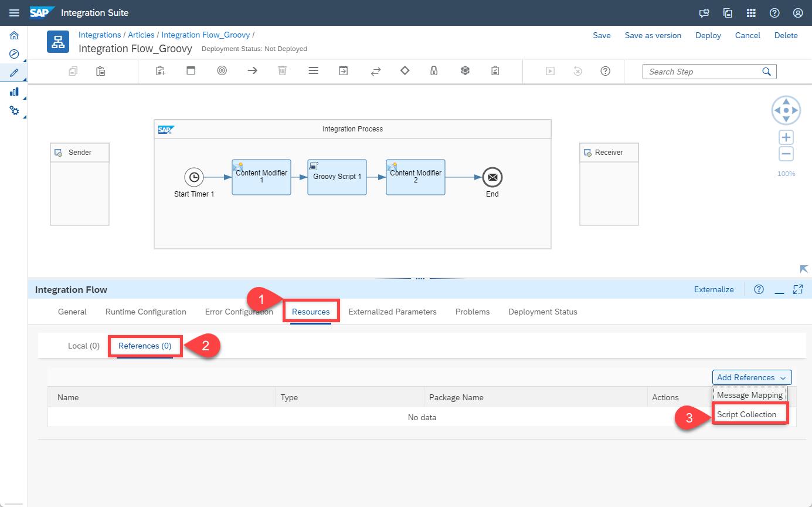Click the Home icon in sidebar
This screenshot has height=507, width=812.
click(x=14, y=35)
